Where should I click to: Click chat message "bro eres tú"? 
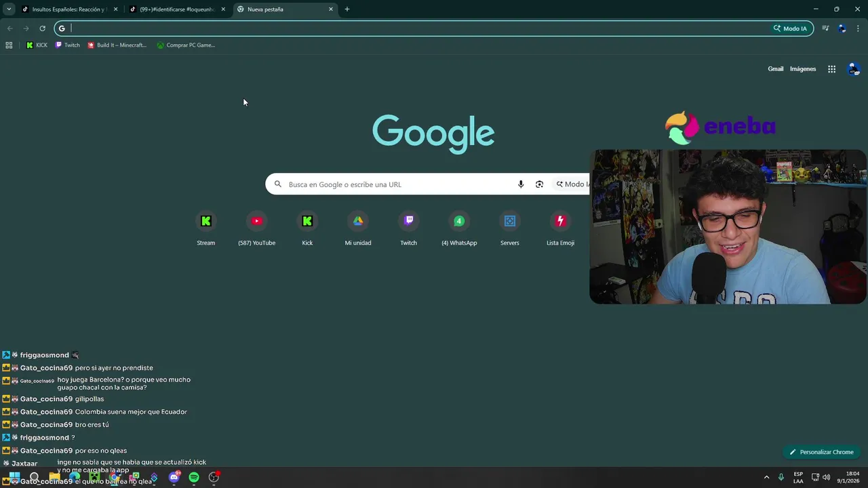(x=92, y=425)
